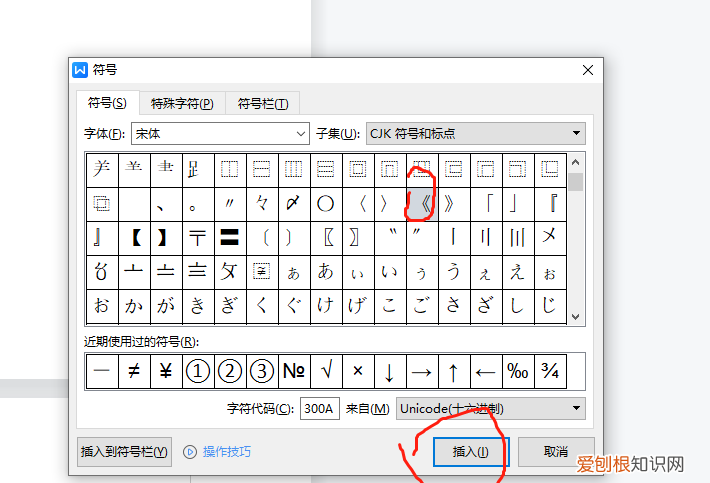Switch to the 特殊字符(P) tab
710x483 pixels.
182,104
